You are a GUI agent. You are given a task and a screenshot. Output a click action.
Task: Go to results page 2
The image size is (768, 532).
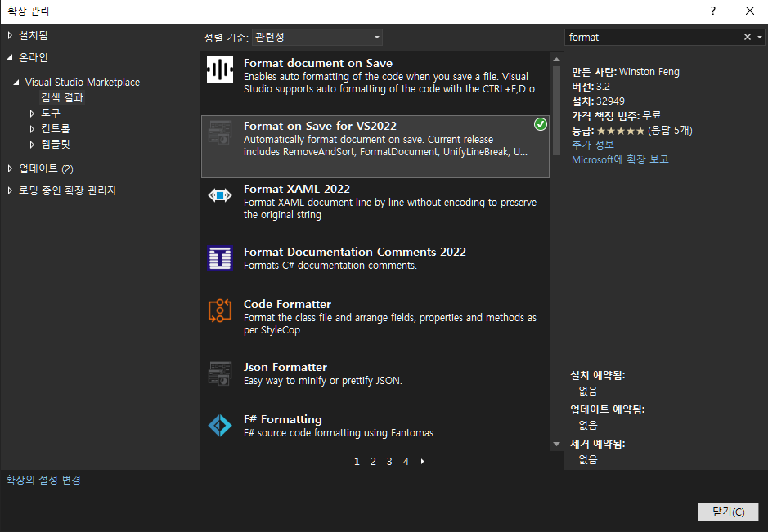[373, 461]
